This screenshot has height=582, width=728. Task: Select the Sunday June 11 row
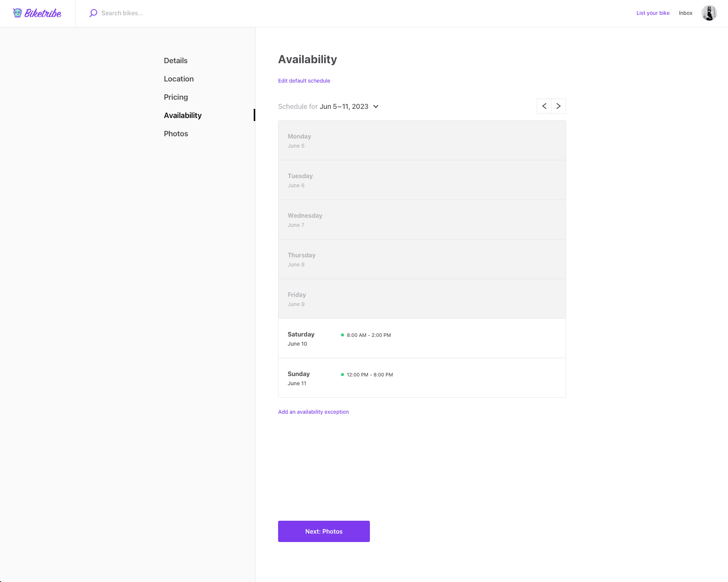pos(422,378)
